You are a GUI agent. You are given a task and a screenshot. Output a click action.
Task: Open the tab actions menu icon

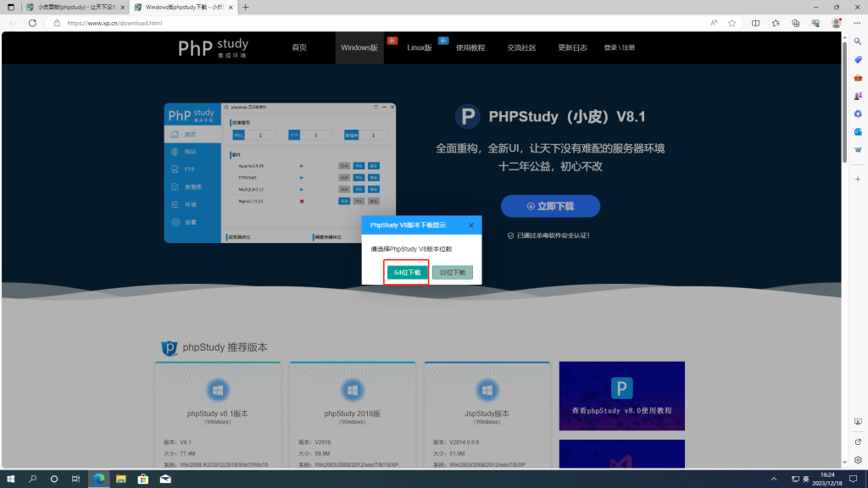[x=10, y=7]
